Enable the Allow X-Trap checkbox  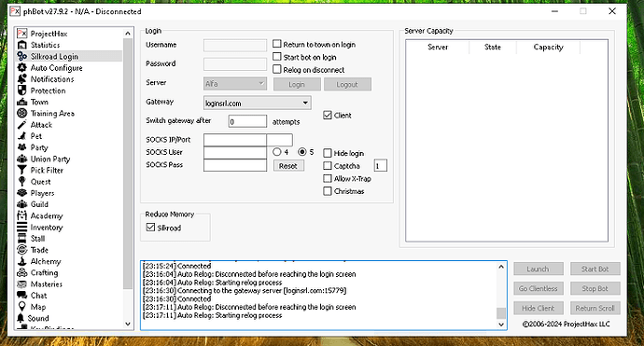328,178
